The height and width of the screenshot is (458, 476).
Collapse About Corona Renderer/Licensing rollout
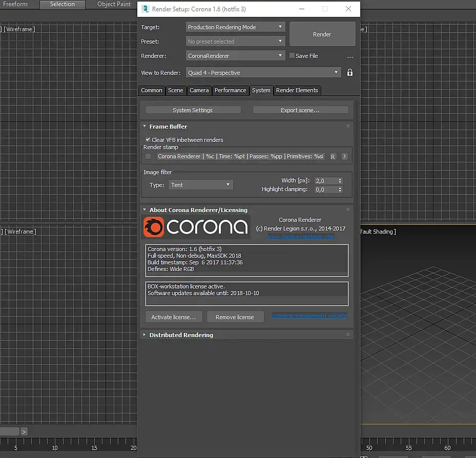tap(144, 210)
